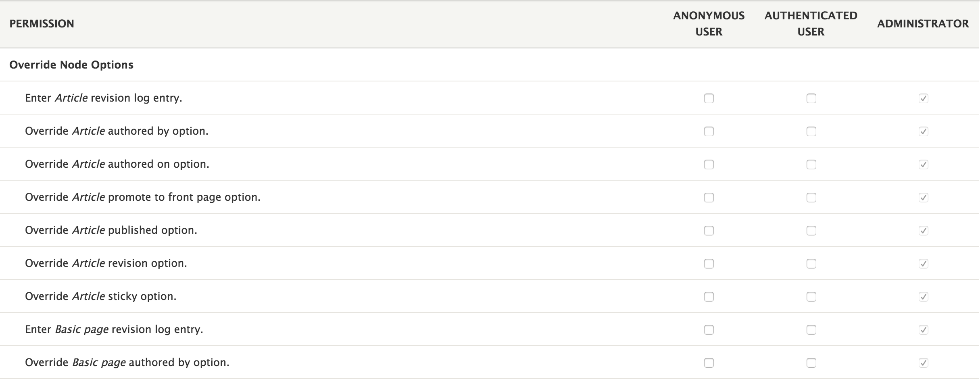
Task: Toggle administrator checkbox for Article revision option
Action: (923, 264)
